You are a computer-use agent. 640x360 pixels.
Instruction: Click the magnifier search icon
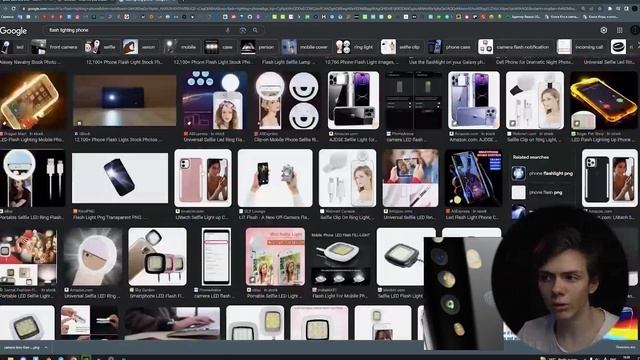pos(256,30)
